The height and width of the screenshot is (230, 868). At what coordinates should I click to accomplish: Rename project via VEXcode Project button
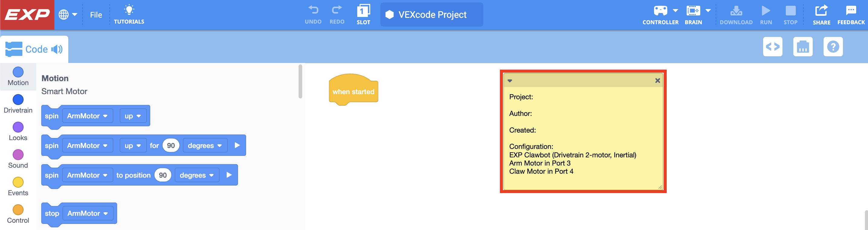click(432, 15)
